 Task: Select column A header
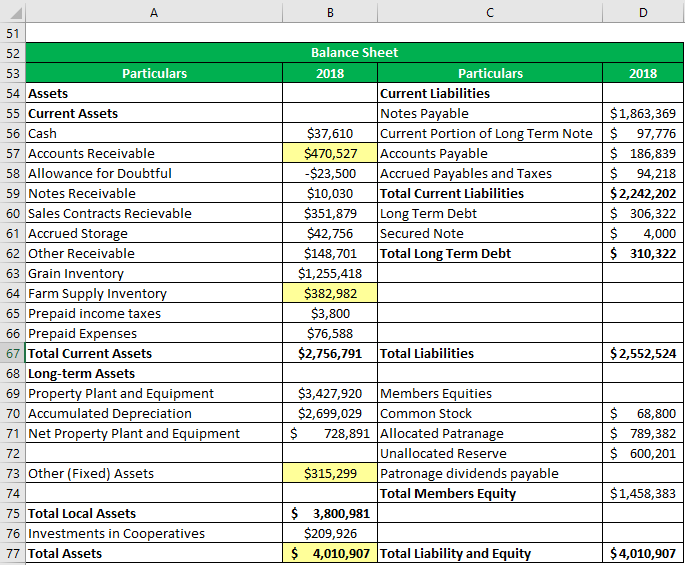point(153,13)
